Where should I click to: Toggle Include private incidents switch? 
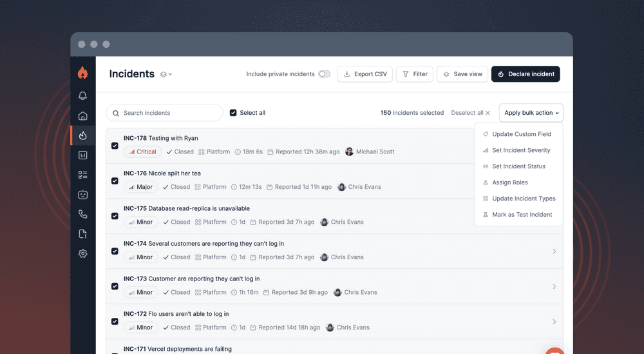pyautogui.click(x=324, y=74)
